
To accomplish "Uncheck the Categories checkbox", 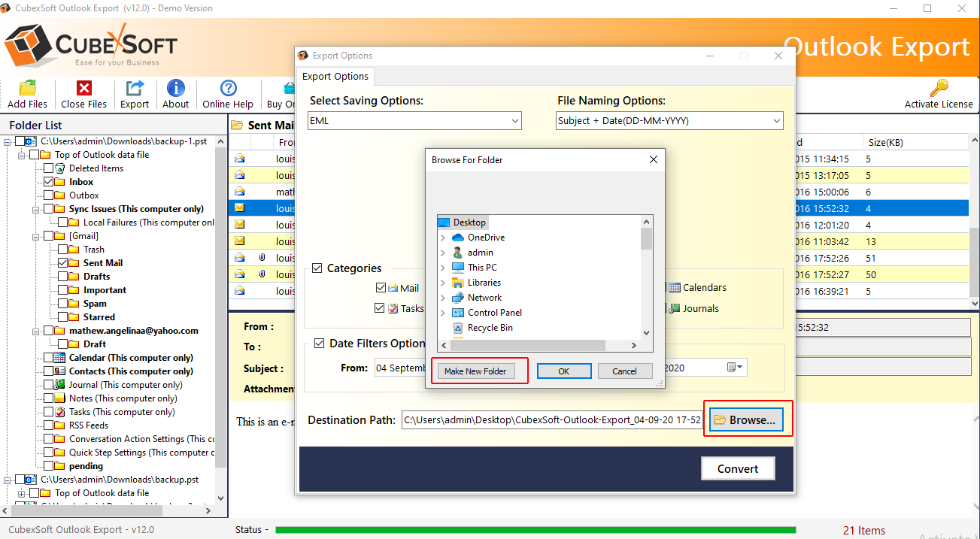I will pyautogui.click(x=317, y=268).
